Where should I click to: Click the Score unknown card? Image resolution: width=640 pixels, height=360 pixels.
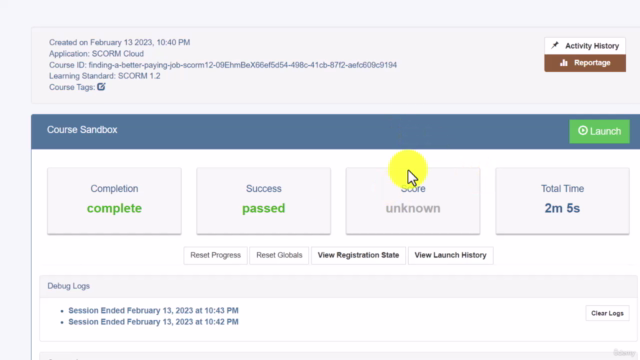point(413,201)
